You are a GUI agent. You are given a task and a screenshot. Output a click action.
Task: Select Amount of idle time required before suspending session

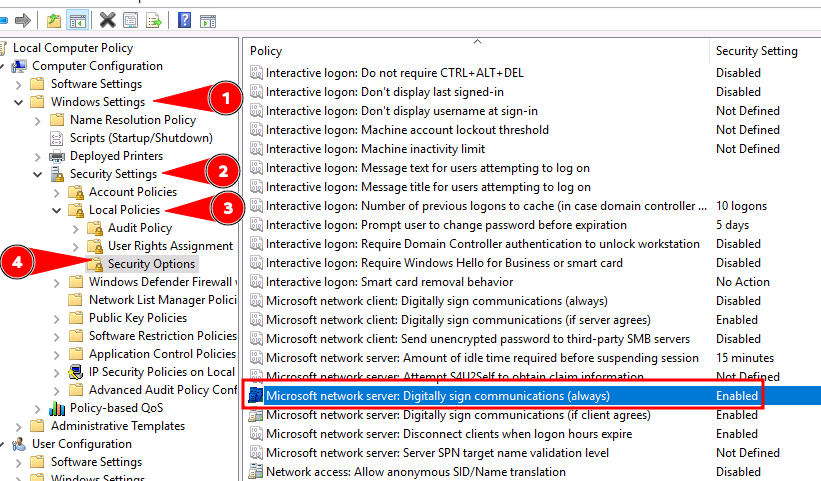482,358
